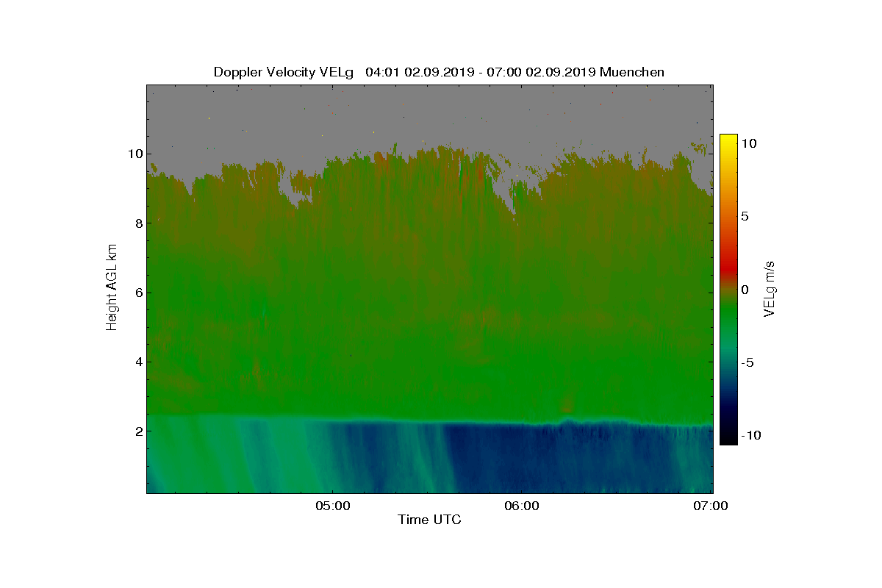Click the "Height AGL km" axis label
The height and width of the screenshot is (588, 882).
[x=112, y=288]
